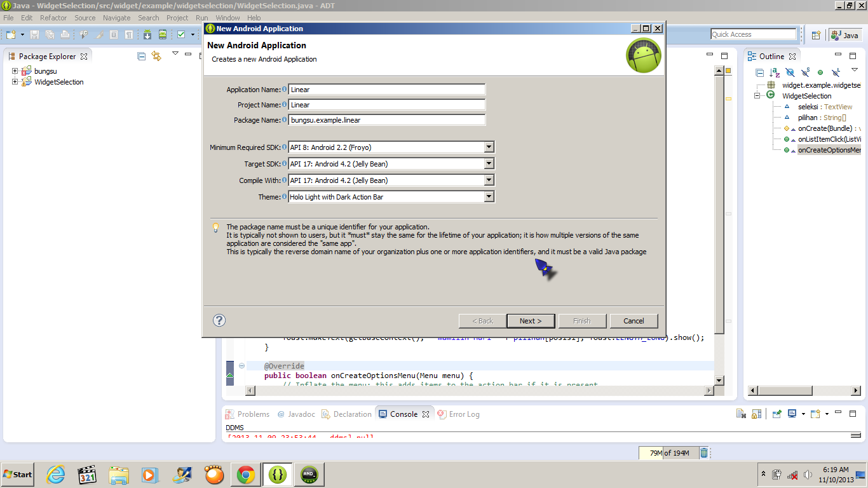The image size is (868, 488).
Task: Select the seleksi field in Outline
Action: coord(825,107)
